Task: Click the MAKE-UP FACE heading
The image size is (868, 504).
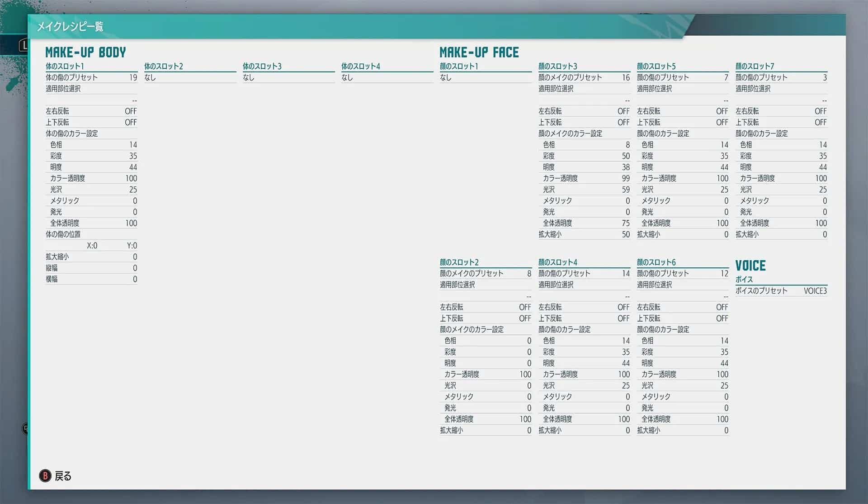Action: pyautogui.click(x=479, y=52)
